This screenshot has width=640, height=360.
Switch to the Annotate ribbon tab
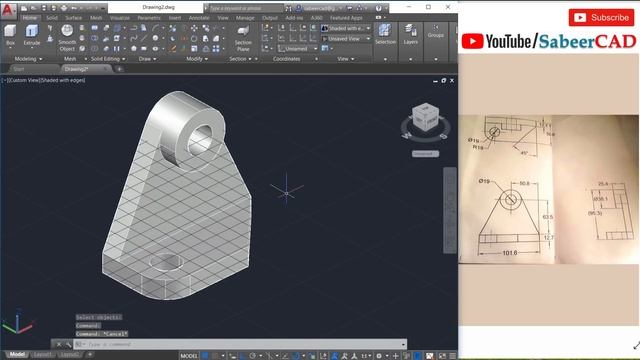click(x=199, y=18)
